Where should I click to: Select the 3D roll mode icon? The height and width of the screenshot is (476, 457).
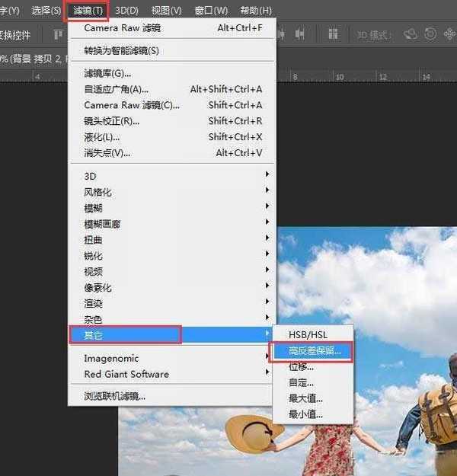430,34
